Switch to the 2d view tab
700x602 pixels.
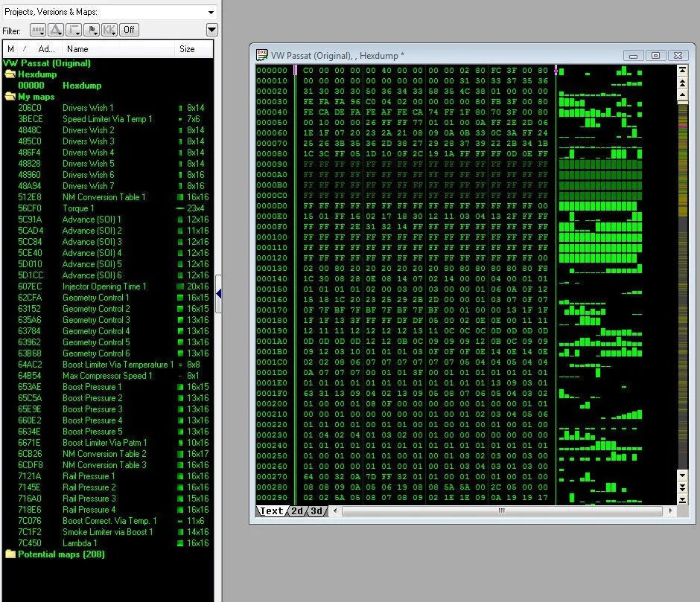coord(296,511)
